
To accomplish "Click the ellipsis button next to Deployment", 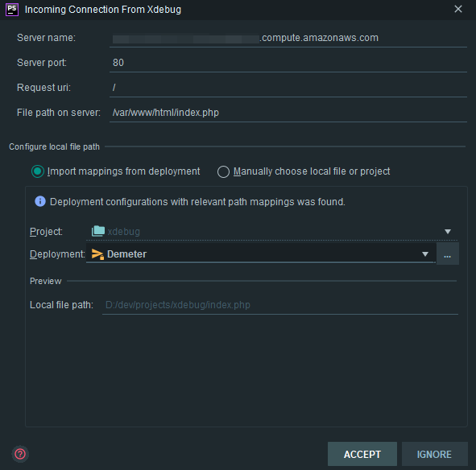I will [x=448, y=254].
